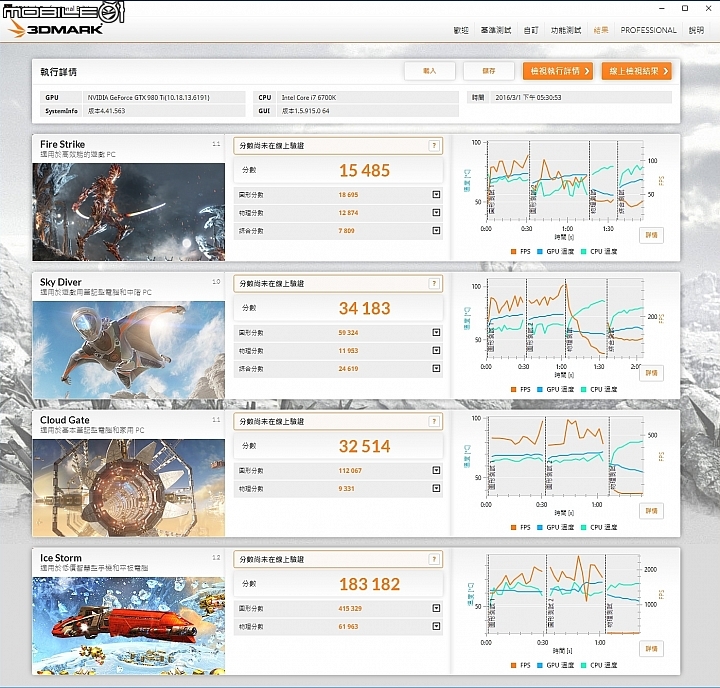Toggle CPU temperature legend swatch in Cloud Gate chart
The image size is (720, 688).
[583, 527]
